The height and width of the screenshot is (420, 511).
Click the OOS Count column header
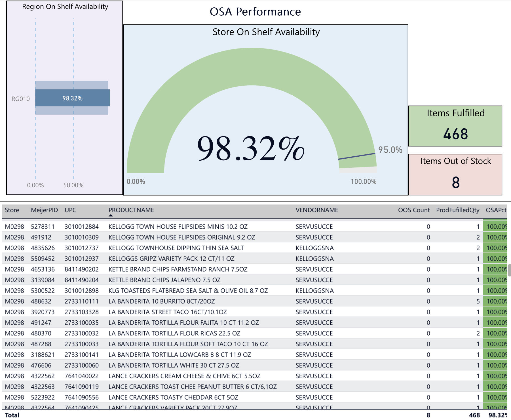point(413,210)
